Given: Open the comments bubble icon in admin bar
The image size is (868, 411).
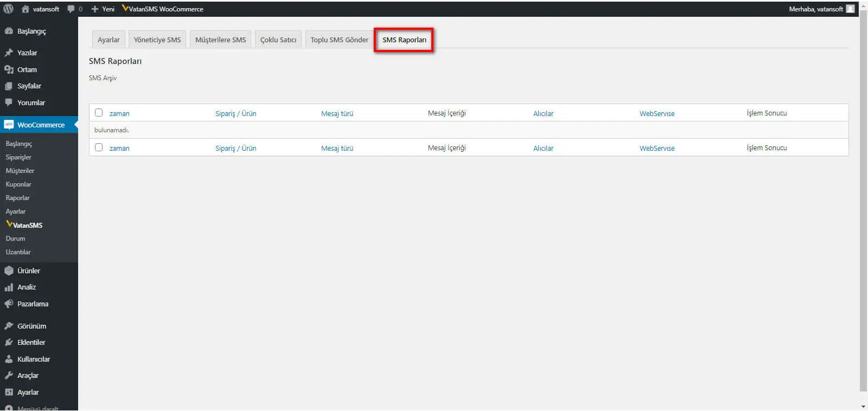Looking at the screenshot, I should (71, 9).
